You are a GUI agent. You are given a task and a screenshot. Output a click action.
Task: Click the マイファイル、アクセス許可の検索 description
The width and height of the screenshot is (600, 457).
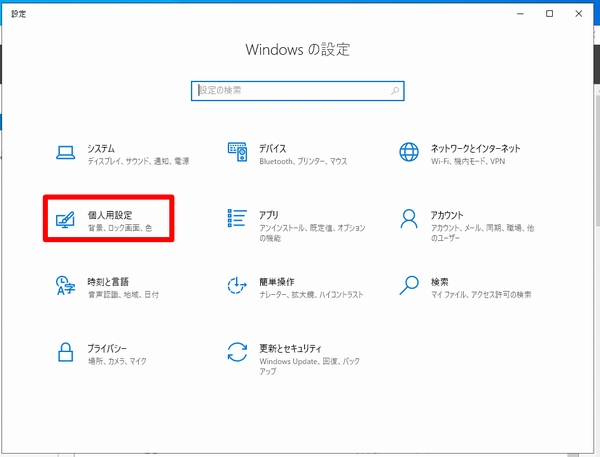[481, 294]
